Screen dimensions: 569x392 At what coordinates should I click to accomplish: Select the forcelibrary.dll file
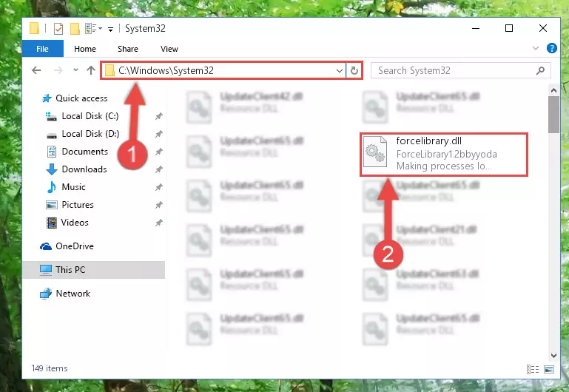(x=444, y=155)
